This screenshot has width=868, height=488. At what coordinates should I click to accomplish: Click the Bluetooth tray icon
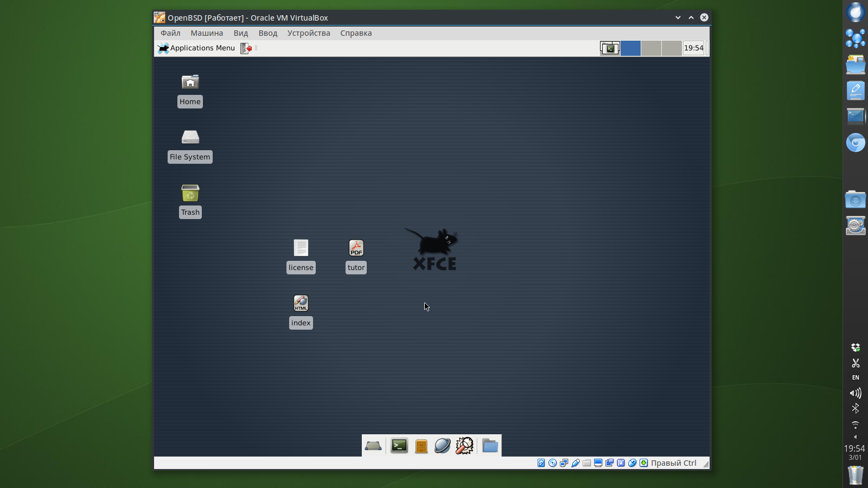(x=856, y=408)
